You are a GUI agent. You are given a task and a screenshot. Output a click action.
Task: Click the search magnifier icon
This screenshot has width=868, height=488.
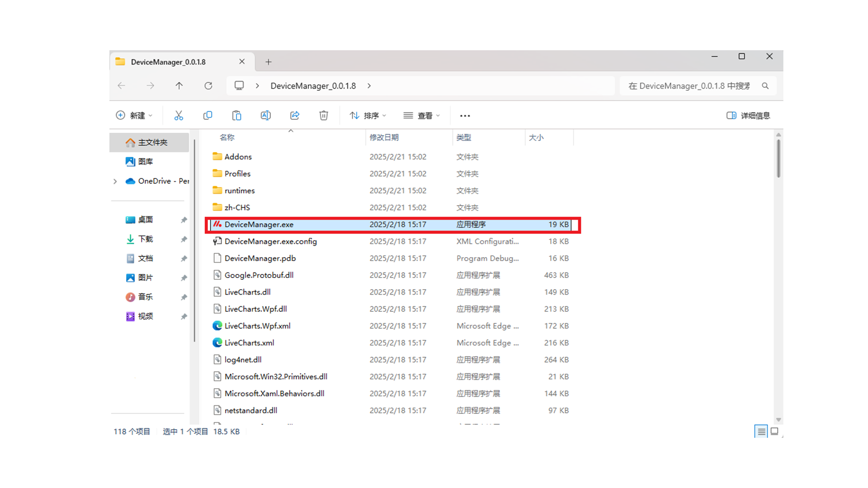765,85
